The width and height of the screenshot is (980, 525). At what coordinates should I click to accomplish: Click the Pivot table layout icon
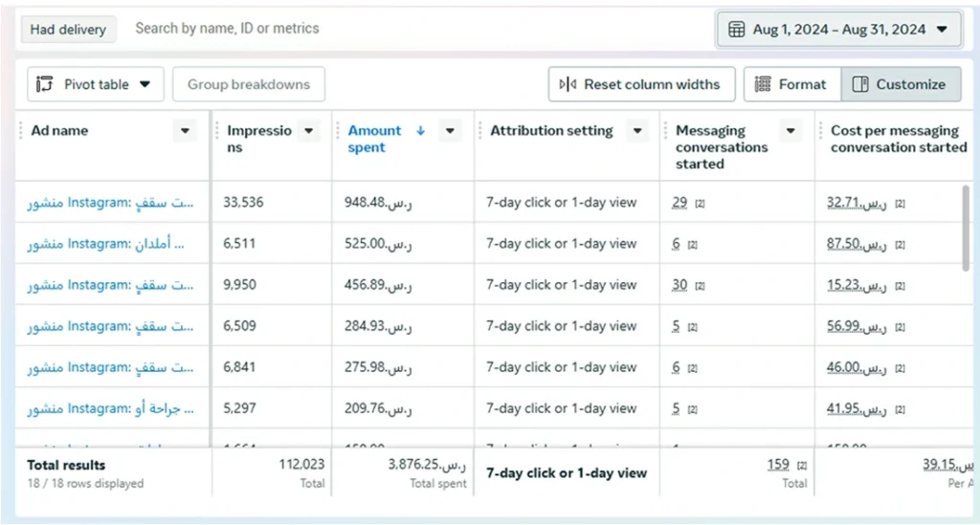click(x=44, y=84)
